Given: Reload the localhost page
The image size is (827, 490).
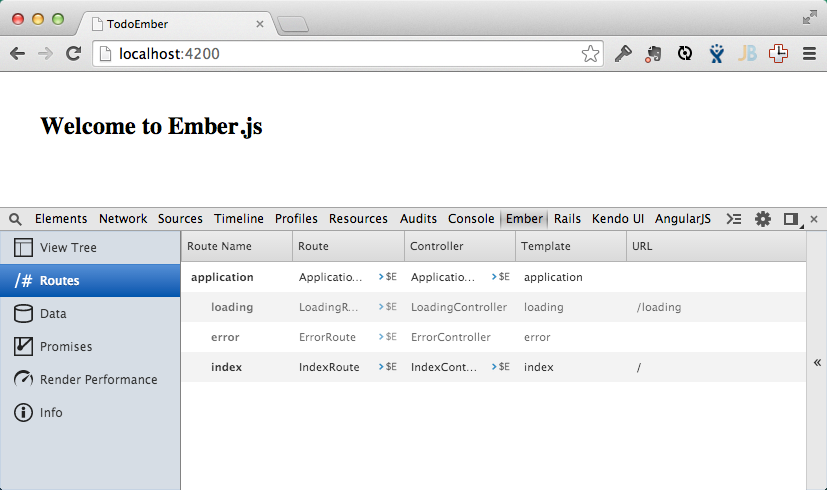Looking at the screenshot, I should pos(73,53).
